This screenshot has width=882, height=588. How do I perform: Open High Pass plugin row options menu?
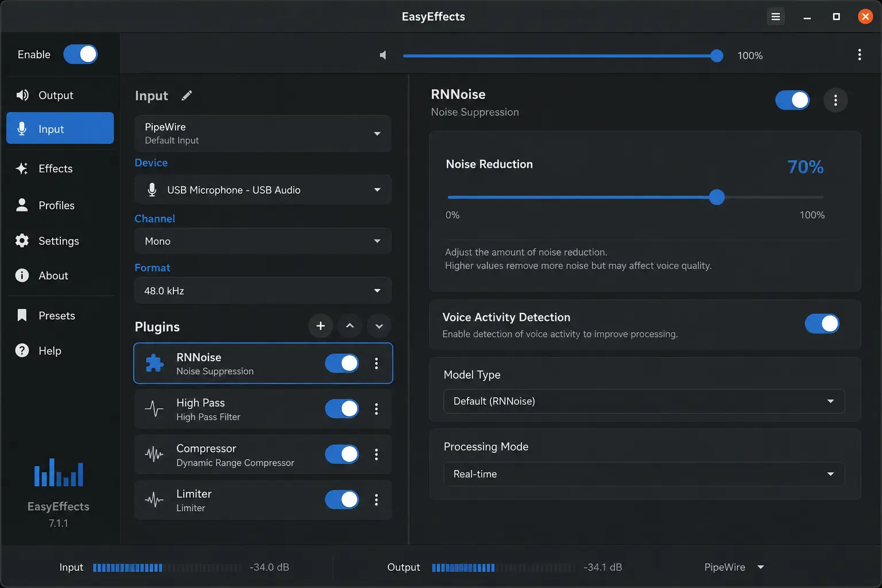point(376,409)
